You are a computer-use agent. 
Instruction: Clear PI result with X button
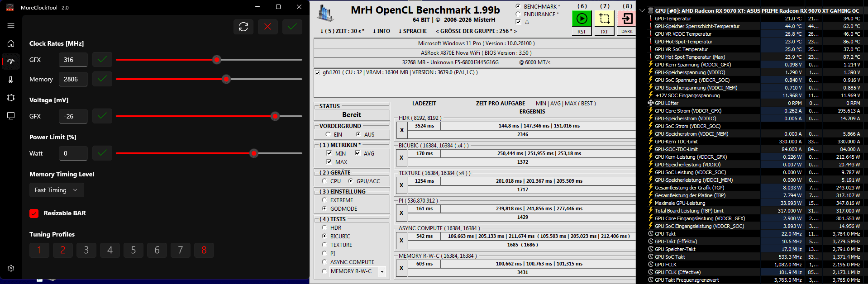tap(401, 213)
